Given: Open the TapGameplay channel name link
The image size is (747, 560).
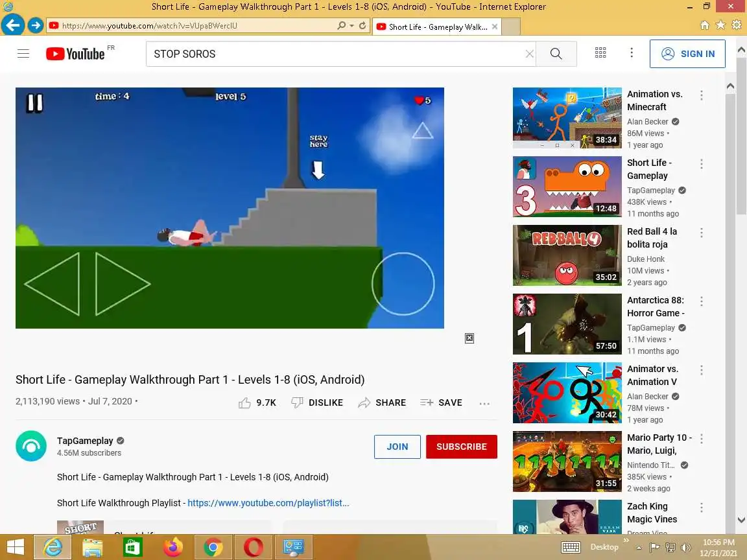Looking at the screenshot, I should click(85, 441).
